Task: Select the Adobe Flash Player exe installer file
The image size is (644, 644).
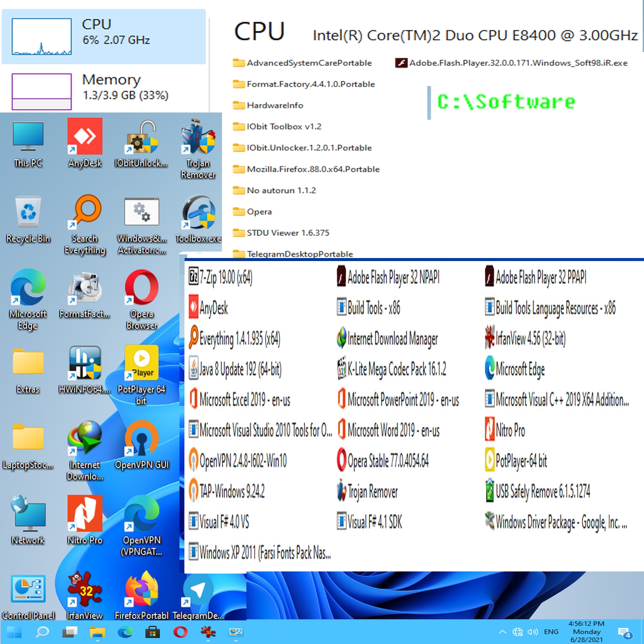Action: click(x=511, y=63)
